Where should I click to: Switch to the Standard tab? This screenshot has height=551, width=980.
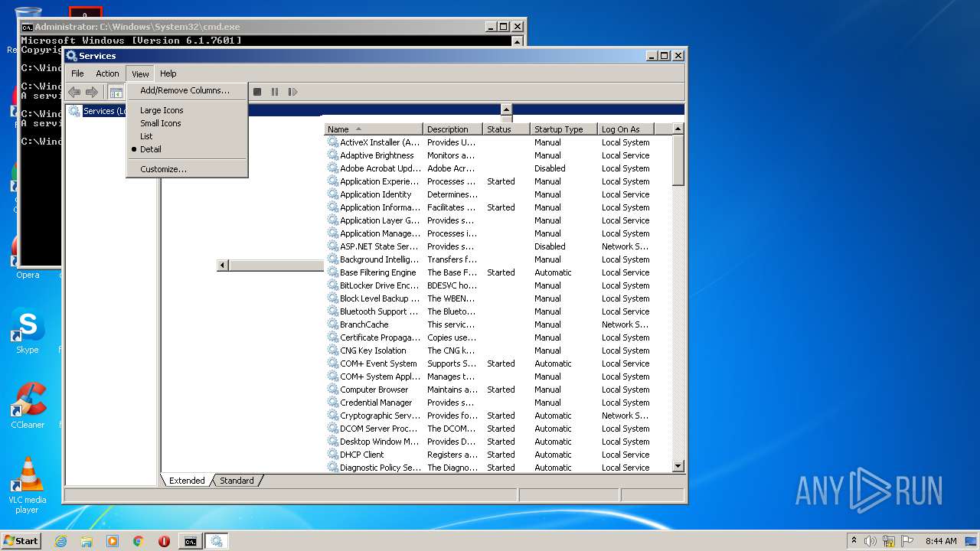pyautogui.click(x=237, y=481)
